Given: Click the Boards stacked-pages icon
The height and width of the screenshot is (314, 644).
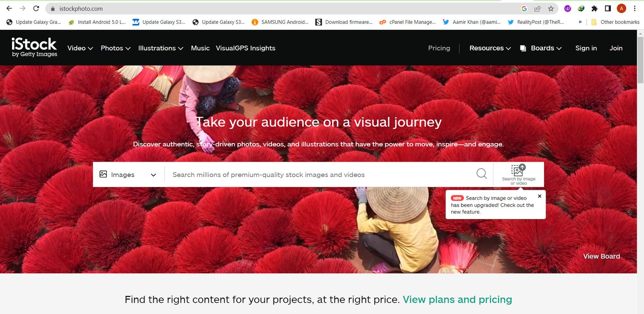Looking at the screenshot, I should tap(523, 48).
